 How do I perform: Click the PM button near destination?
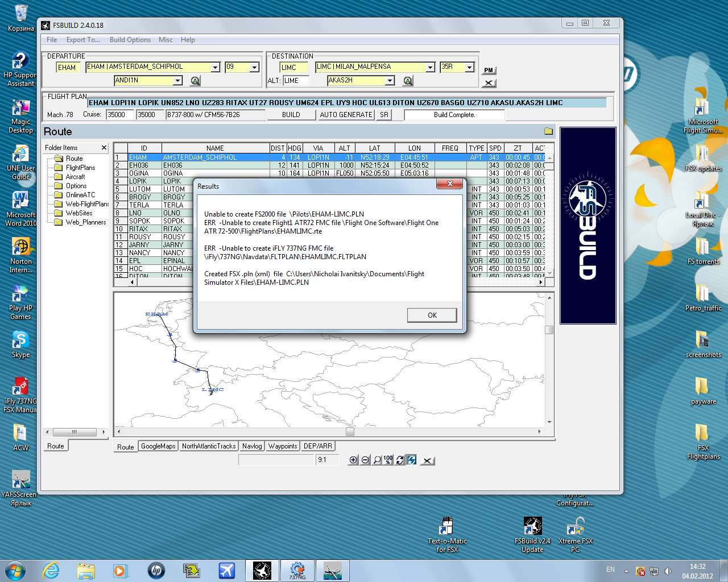pyautogui.click(x=489, y=70)
